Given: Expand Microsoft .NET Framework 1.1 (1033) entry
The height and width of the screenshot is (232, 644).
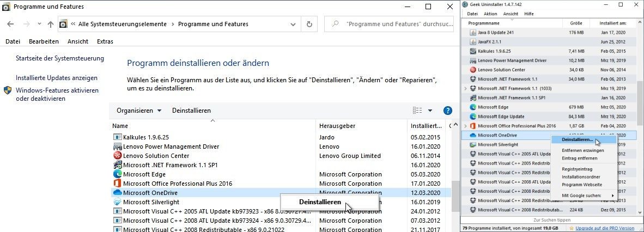Looking at the screenshot, I should (465, 89).
